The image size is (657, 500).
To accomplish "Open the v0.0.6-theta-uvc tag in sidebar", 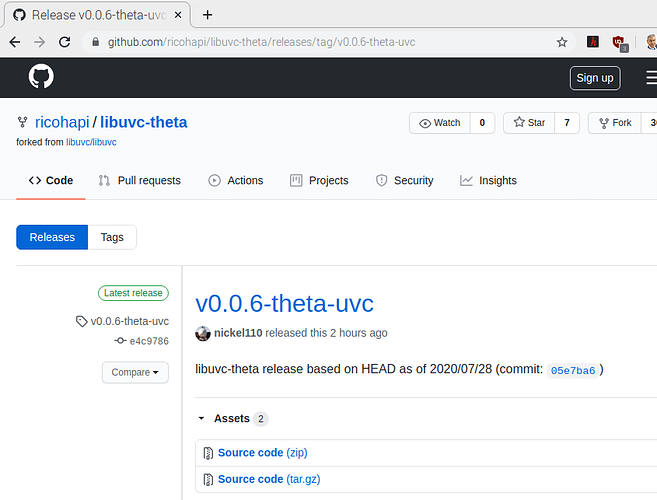I will (x=129, y=321).
